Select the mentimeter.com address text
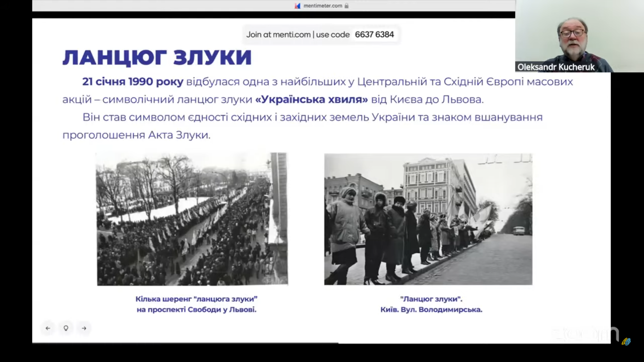644x362 pixels. [x=323, y=6]
